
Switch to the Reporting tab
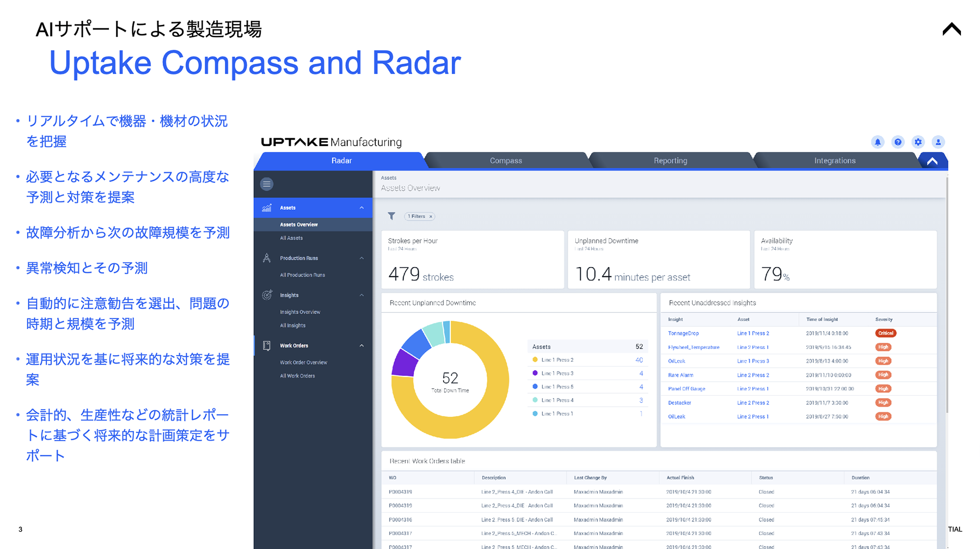pyautogui.click(x=670, y=161)
